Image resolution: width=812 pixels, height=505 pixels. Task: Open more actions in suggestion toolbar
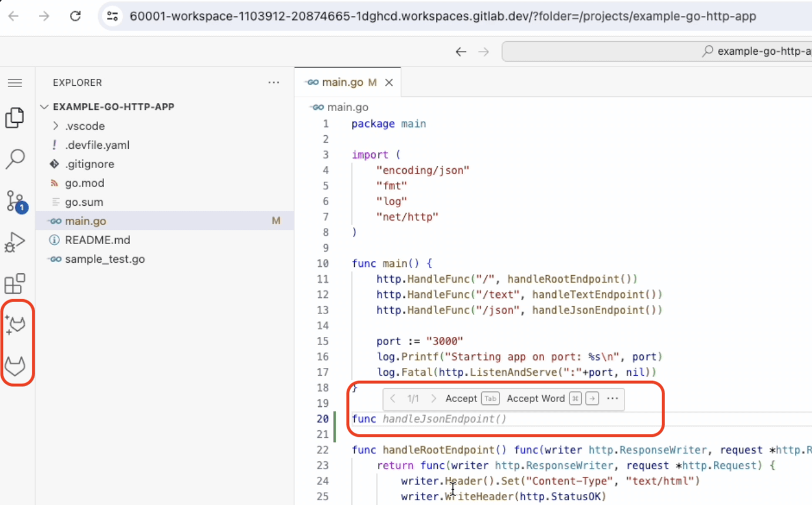(612, 399)
